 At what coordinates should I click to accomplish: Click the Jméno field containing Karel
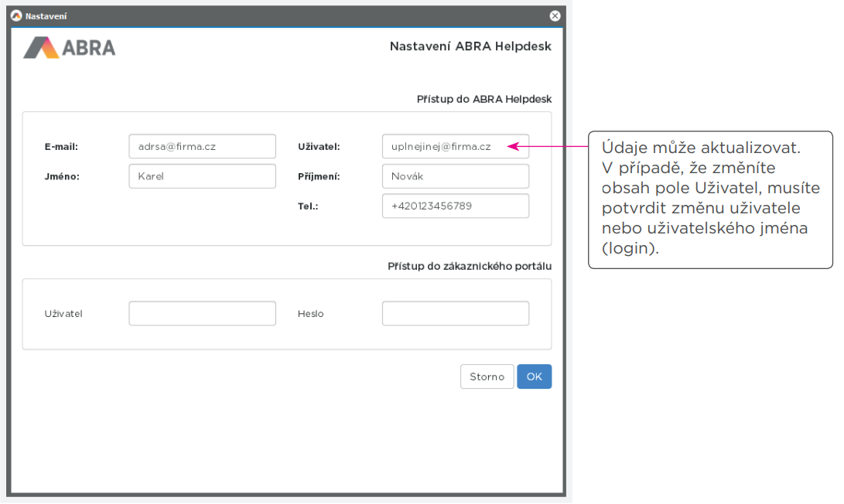tap(202, 175)
